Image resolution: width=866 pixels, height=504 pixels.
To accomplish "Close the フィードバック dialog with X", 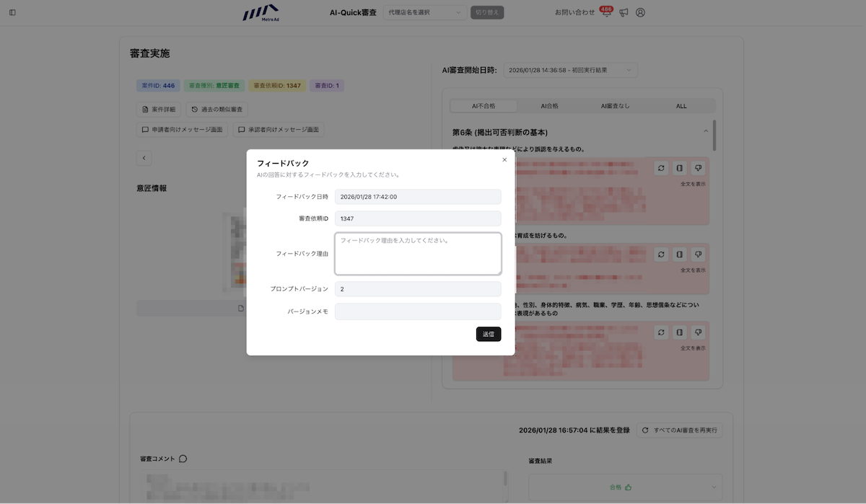I will pos(504,160).
